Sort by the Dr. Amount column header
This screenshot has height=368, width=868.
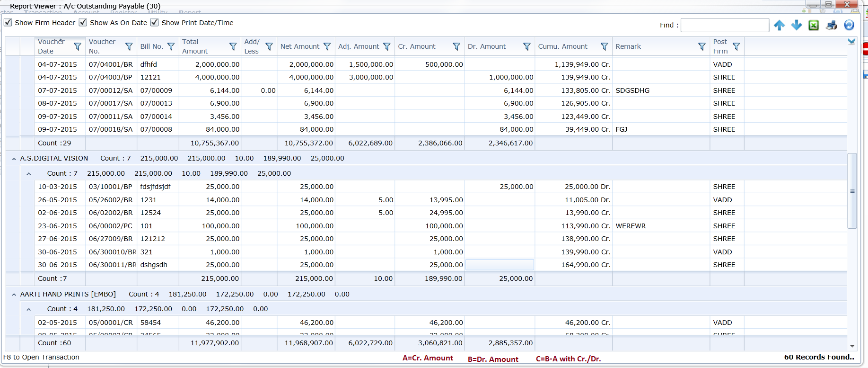point(487,46)
